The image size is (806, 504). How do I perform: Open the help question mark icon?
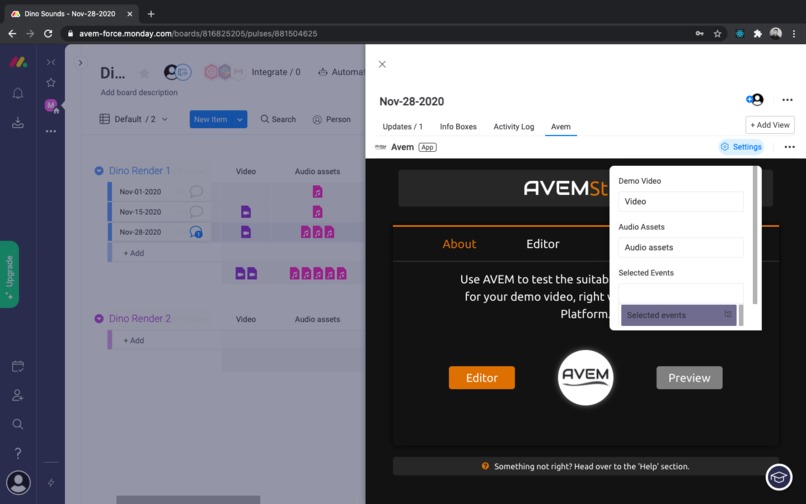18,453
